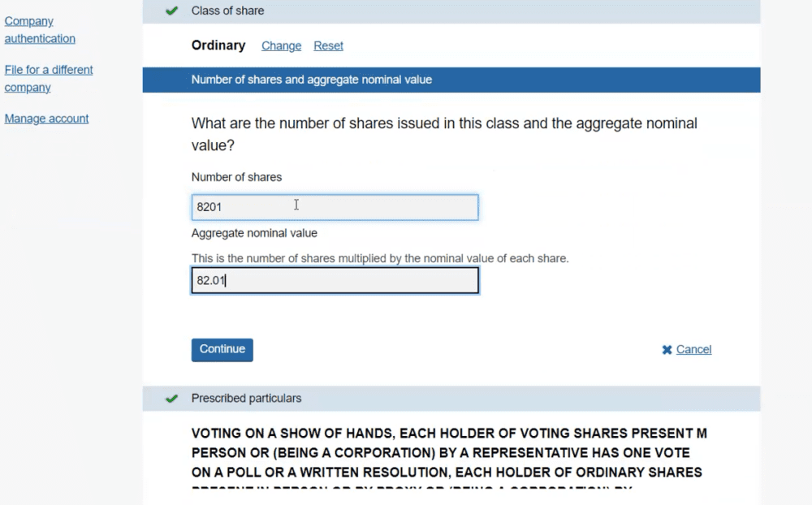Open Manage account

pos(46,119)
